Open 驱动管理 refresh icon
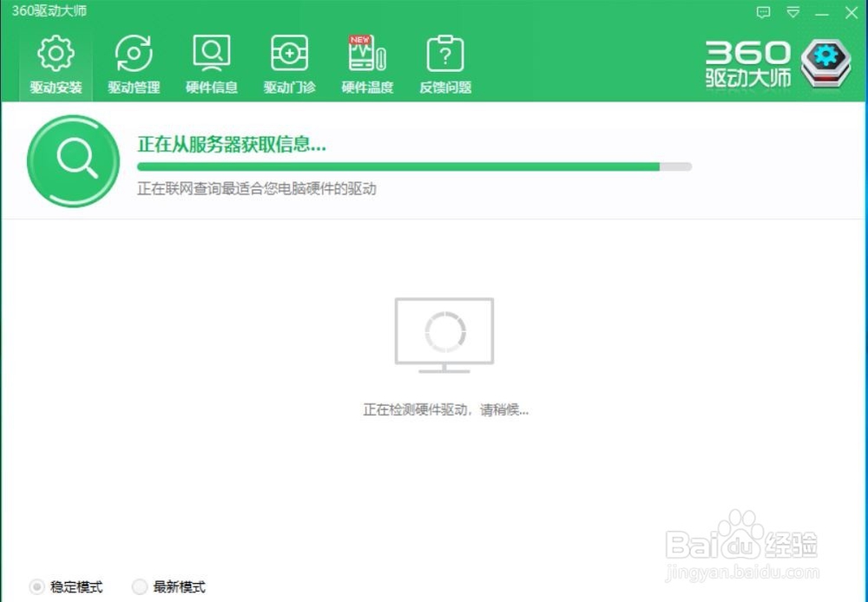 tap(134, 53)
